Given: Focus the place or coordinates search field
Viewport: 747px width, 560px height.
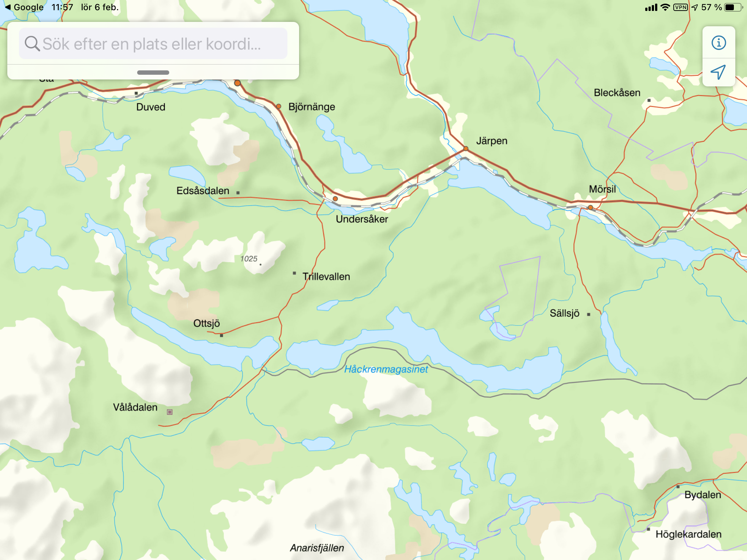Looking at the screenshot, I should (153, 44).
